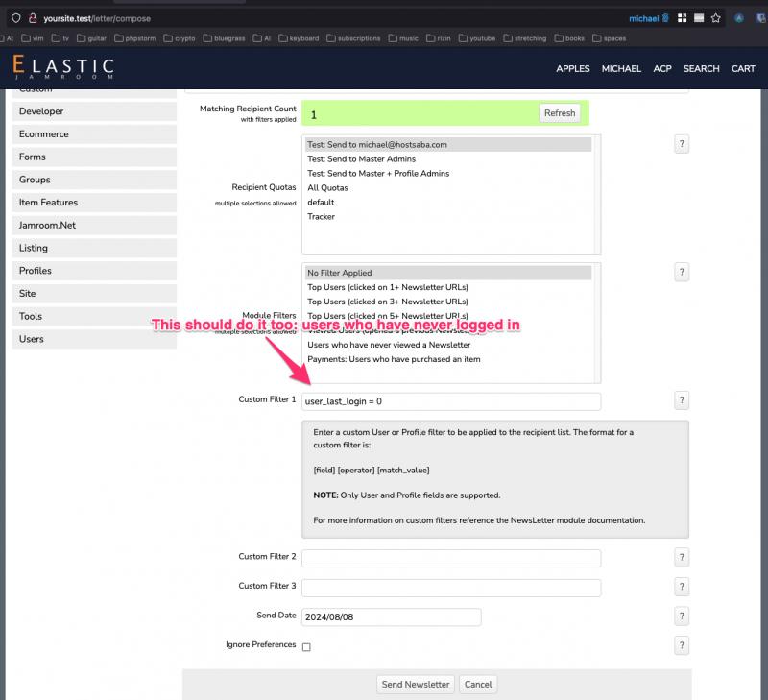Bookmark this page with the star icon

tap(715, 18)
